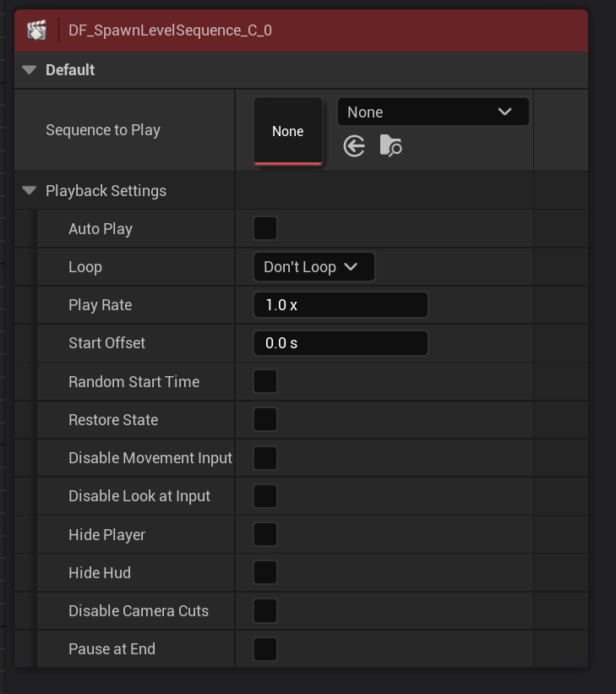Use selected asset from Content Browser arrow icon
Viewport: 616px width, 694px height.
(354, 146)
